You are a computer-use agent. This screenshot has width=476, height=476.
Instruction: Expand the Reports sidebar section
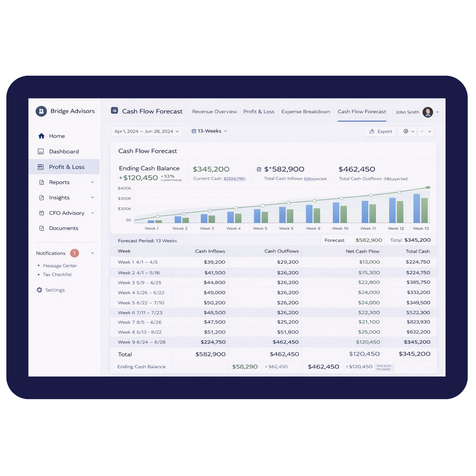(92, 182)
